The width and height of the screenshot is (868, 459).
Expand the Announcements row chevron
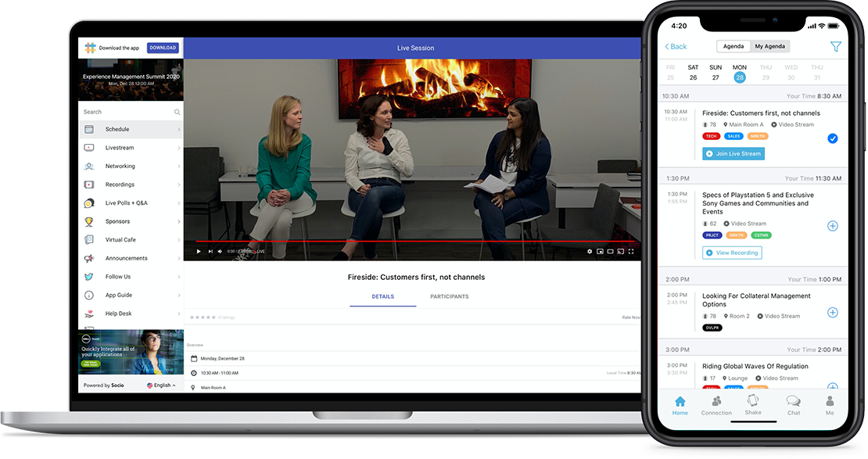[x=179, y=259]
